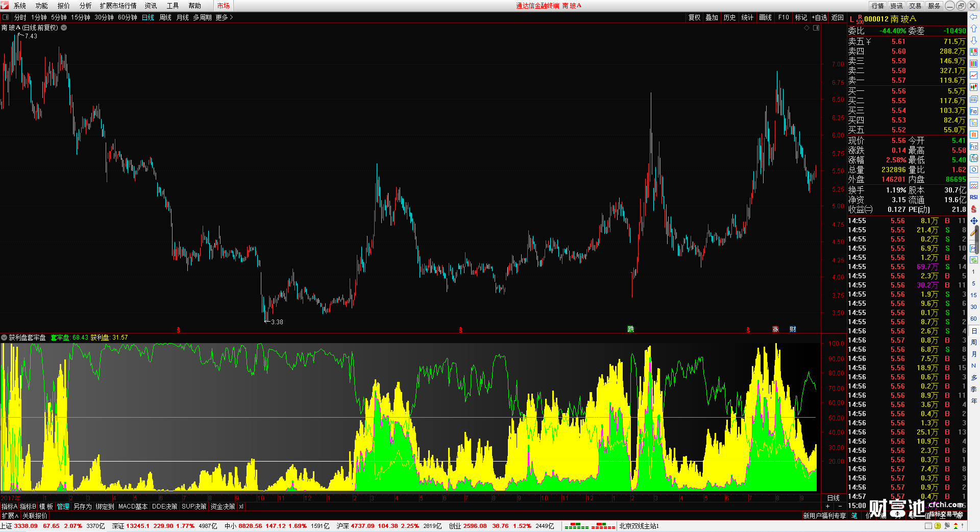Open the 工具 menu
The image size is (980, 532).
point(173,6)
